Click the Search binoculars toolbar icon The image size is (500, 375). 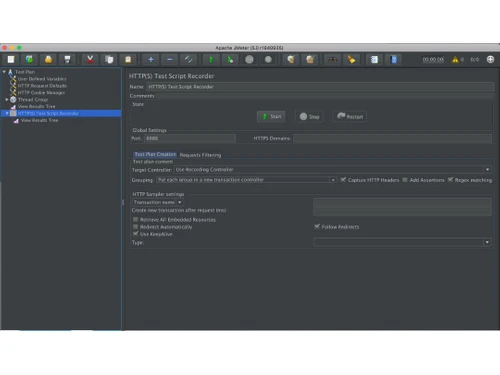coord(333,60)
